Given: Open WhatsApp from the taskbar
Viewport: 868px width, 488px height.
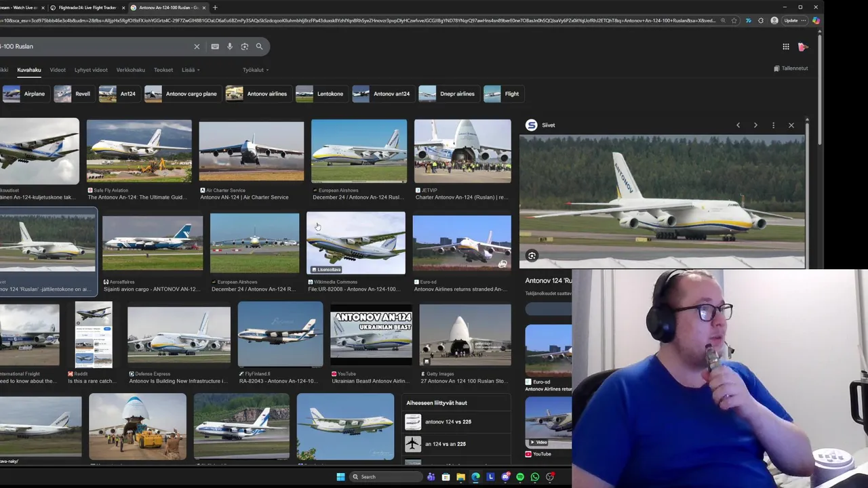Looking at the screenshot, I should coord(535,477).
